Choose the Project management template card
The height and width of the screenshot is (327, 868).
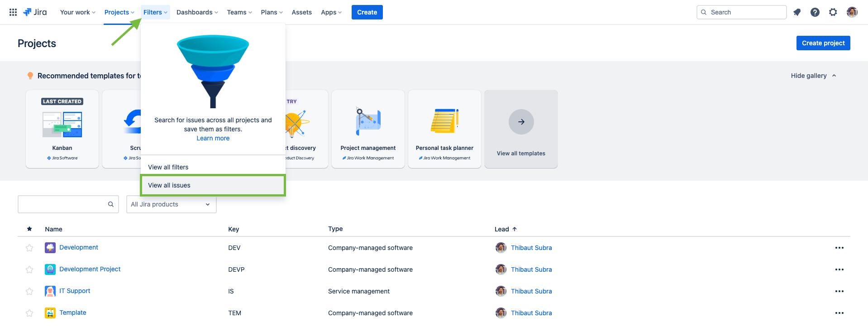pyautogui.click(x=368, y=129)
